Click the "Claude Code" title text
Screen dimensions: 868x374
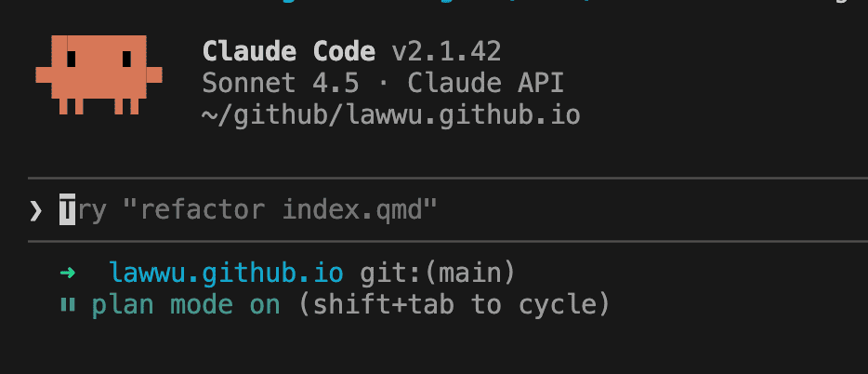[x=289, y=50]
